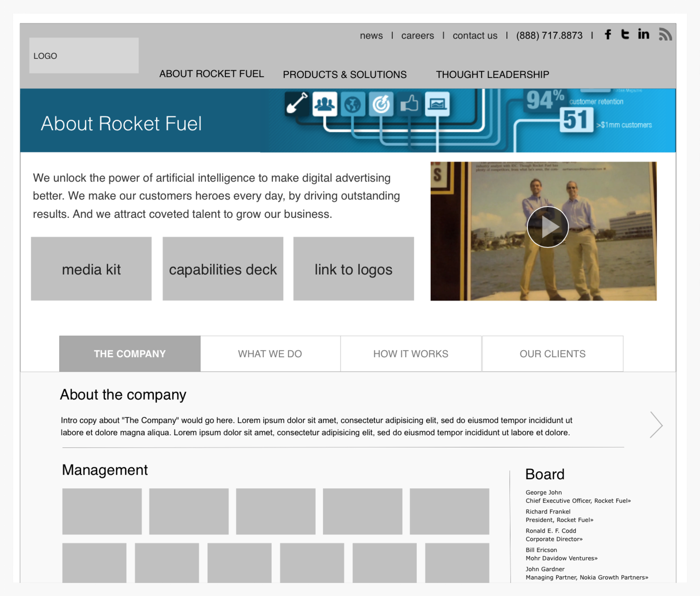700x596 pixels.
Task: Open PRODUCTS & SOLUTIONS menu
Action: click(x=345, y=75)
